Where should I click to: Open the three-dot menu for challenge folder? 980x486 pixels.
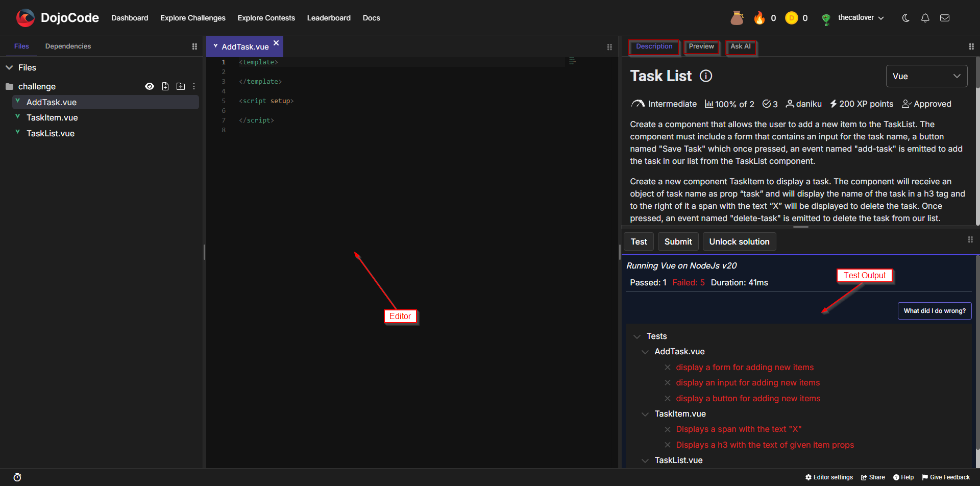coord(194,86)
